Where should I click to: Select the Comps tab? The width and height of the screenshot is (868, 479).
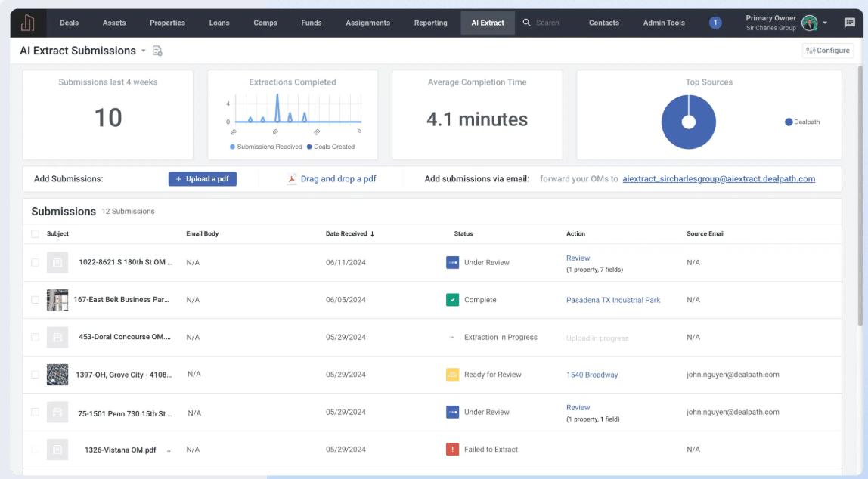tap(265, 23)
